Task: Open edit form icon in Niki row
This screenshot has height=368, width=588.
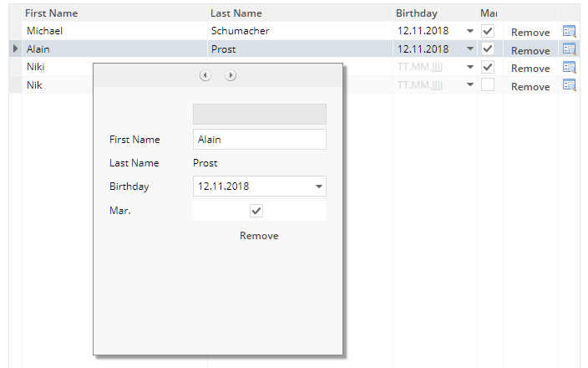Action: click(x=570, y=68)
